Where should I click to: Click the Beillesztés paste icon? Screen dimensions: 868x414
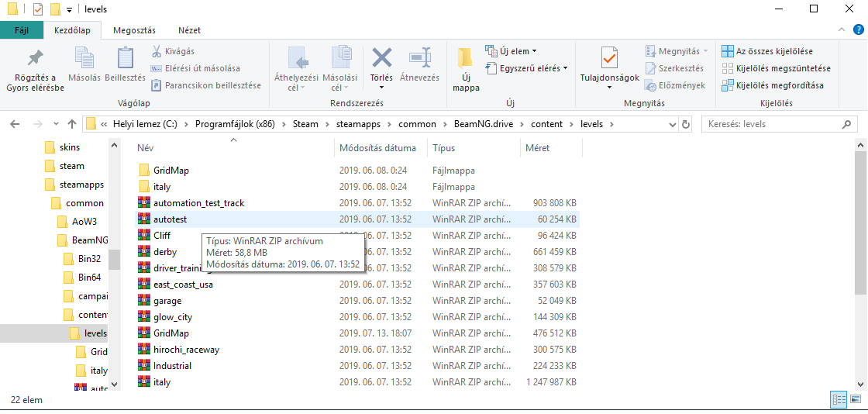pos(125,66)
